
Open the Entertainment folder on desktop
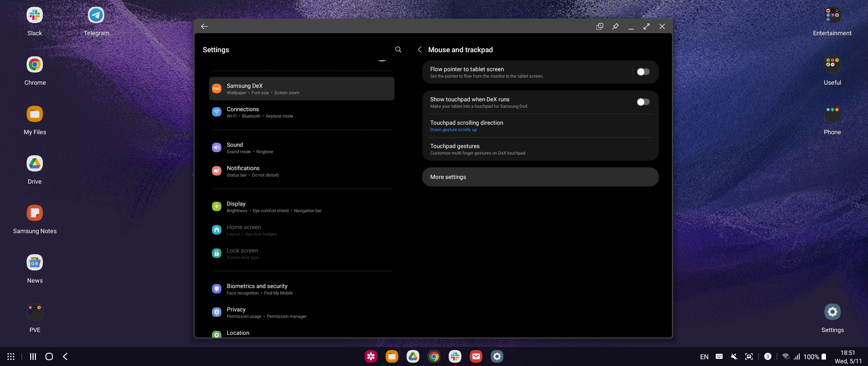tap(832, 15)
